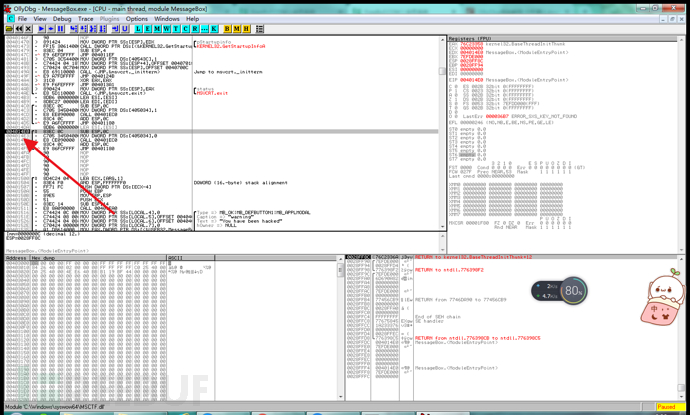Pause execution using the blue pause icon
The width and height of the screenshot is (690, 415).
coord(60,29)
